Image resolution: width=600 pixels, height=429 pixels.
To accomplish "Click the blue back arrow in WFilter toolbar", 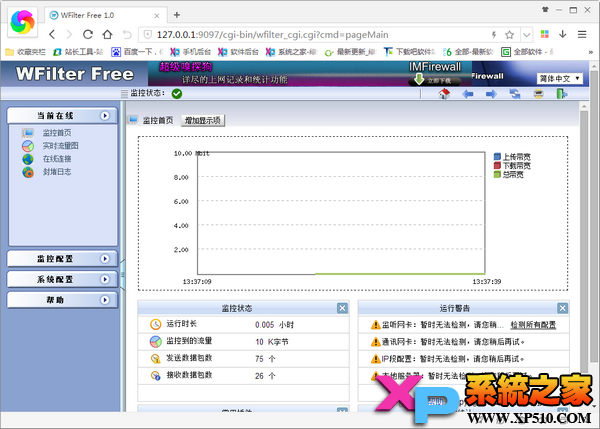I will pyautogui.click(x=468, y=94).
